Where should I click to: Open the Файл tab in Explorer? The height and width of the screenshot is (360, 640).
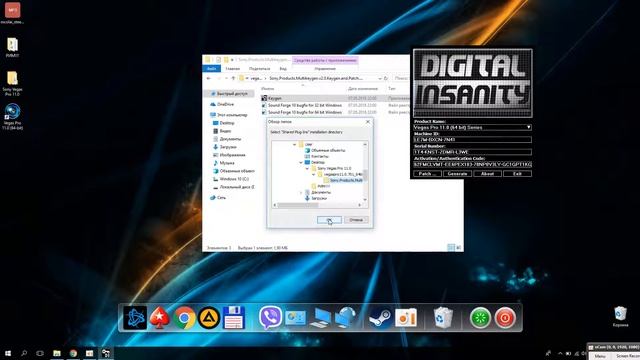pyautogui.click(x=211, y=69)
